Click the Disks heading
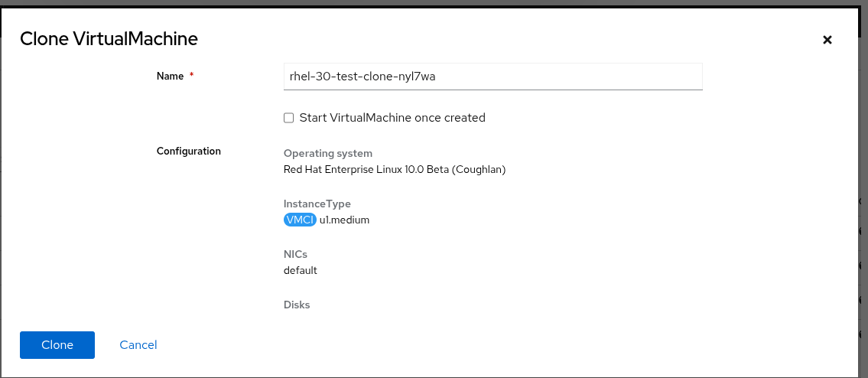 point(297,305)
